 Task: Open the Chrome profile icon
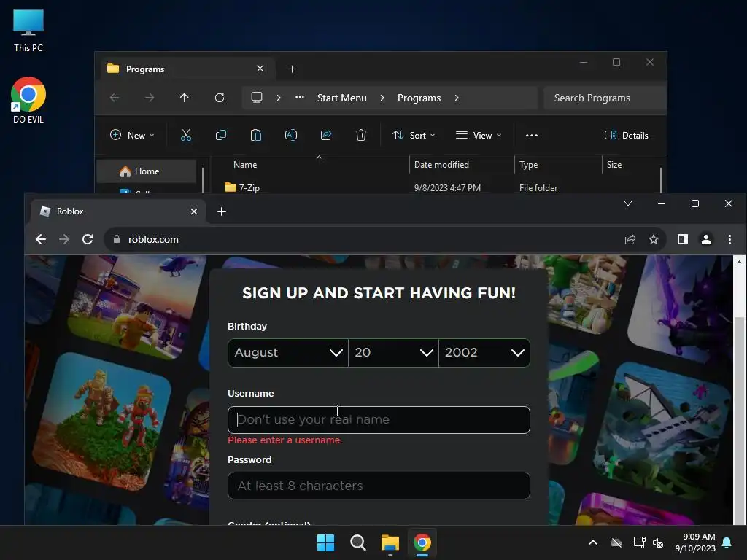(x=706, y=239)
